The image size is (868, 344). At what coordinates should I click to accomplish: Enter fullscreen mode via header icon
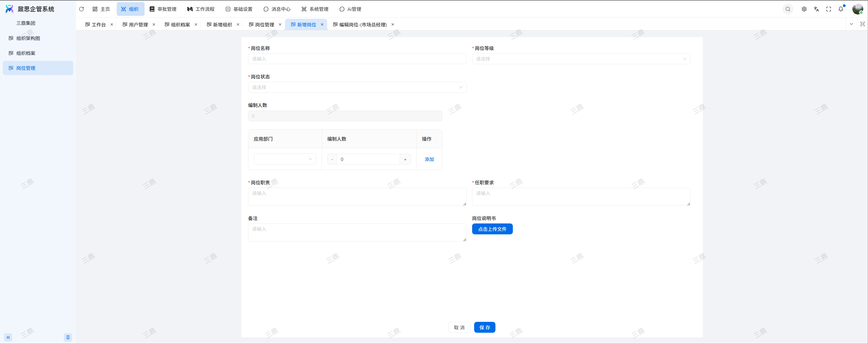tap(828, 9)
